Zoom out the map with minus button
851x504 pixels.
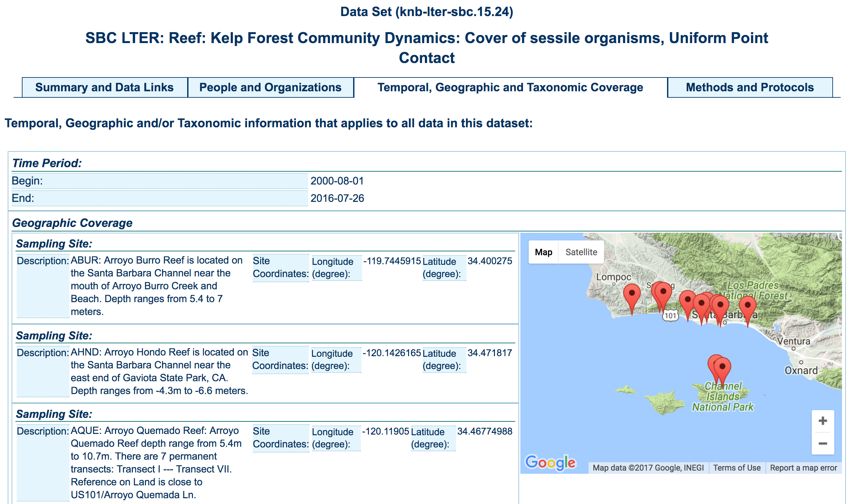point(822,444)
